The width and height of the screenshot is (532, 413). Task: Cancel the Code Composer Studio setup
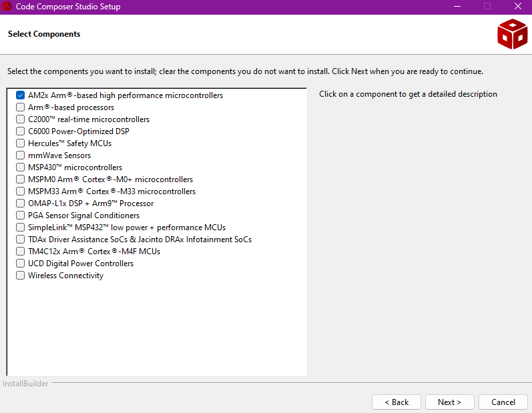point(503,402)
